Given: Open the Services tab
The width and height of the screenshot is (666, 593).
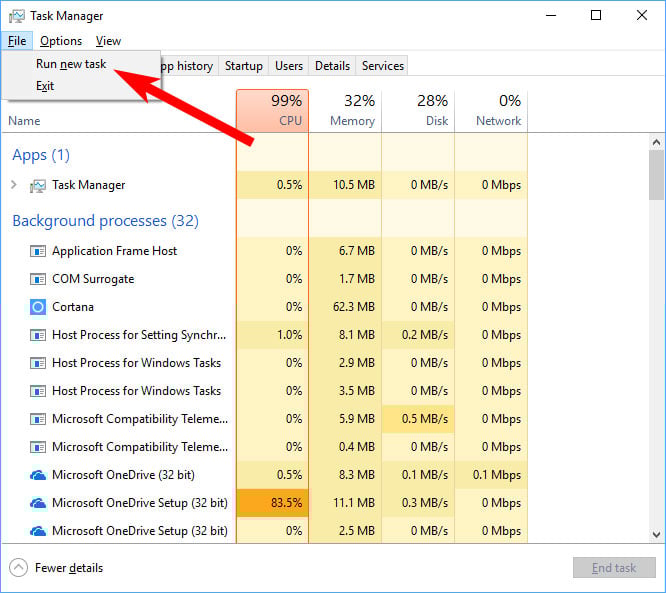Looking at the screenshot, I should point(382,66).
